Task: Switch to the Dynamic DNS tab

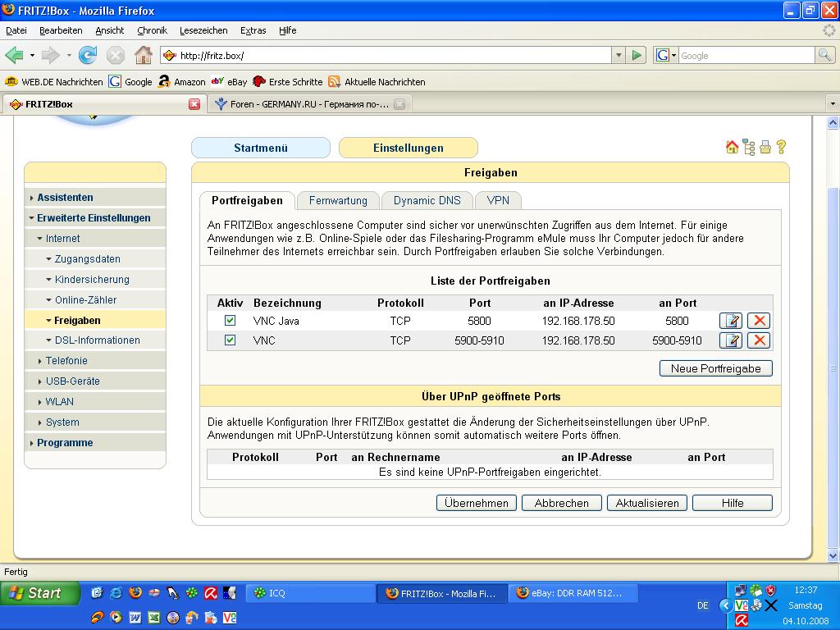Action: 427,200
